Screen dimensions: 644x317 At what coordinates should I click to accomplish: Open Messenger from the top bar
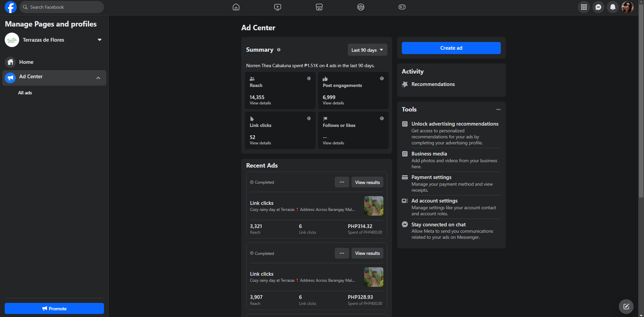[598, 7]
